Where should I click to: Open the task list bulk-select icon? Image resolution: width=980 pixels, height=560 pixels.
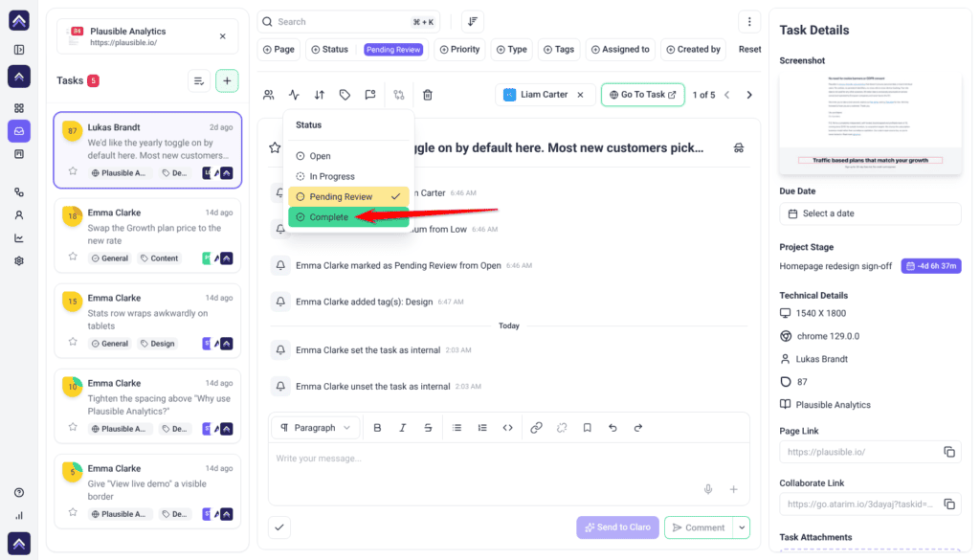(199, 80)
